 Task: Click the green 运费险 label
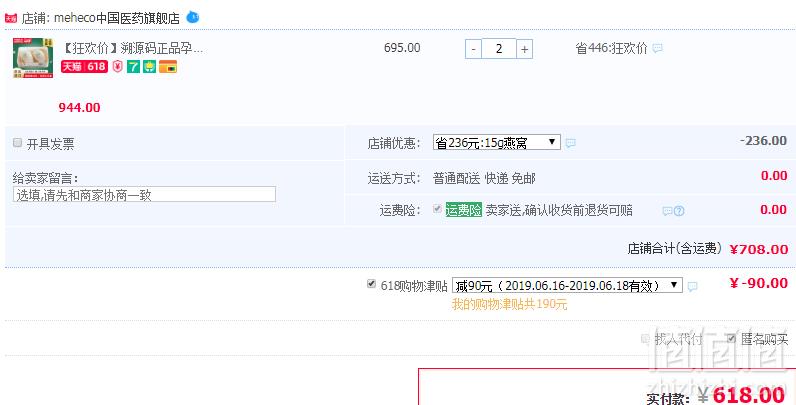click(463, 210)
